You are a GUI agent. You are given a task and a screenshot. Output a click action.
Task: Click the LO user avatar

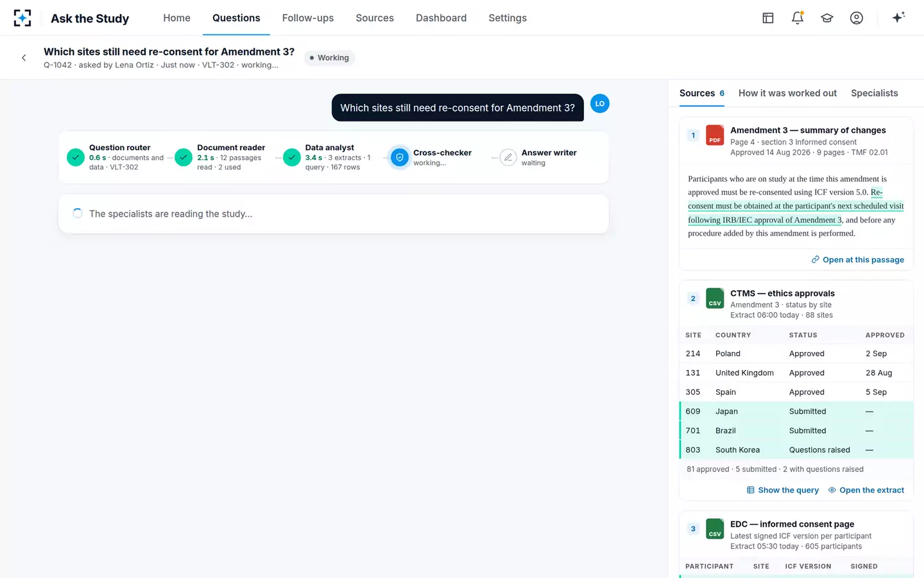tap(599, 103)
